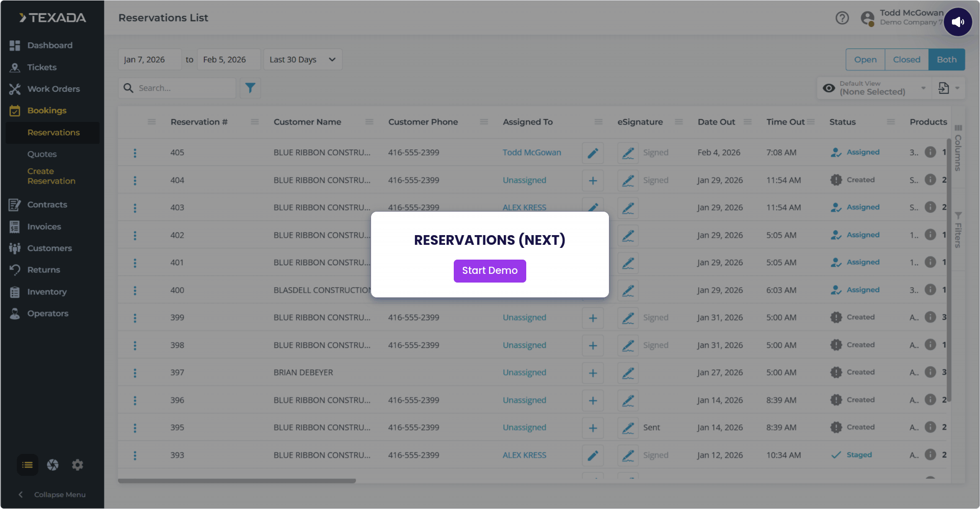Click Unassigned link for reservation 396

(x=524, y=400)
